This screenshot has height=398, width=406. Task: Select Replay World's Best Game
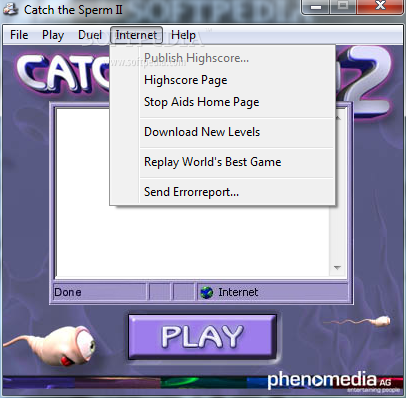[223, 162]
